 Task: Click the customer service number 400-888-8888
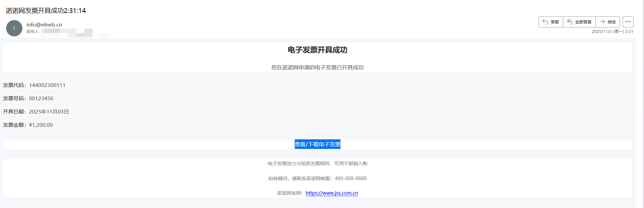(351, 178)
